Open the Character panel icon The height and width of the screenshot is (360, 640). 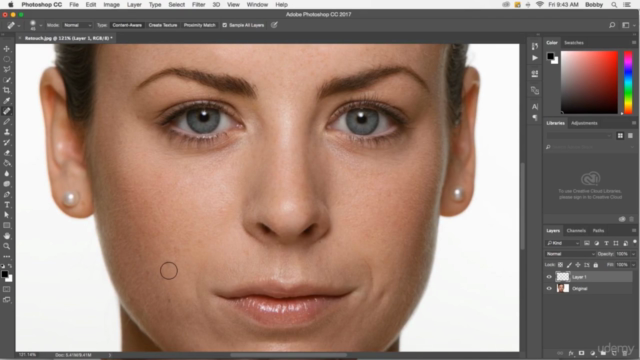point(535,107)
